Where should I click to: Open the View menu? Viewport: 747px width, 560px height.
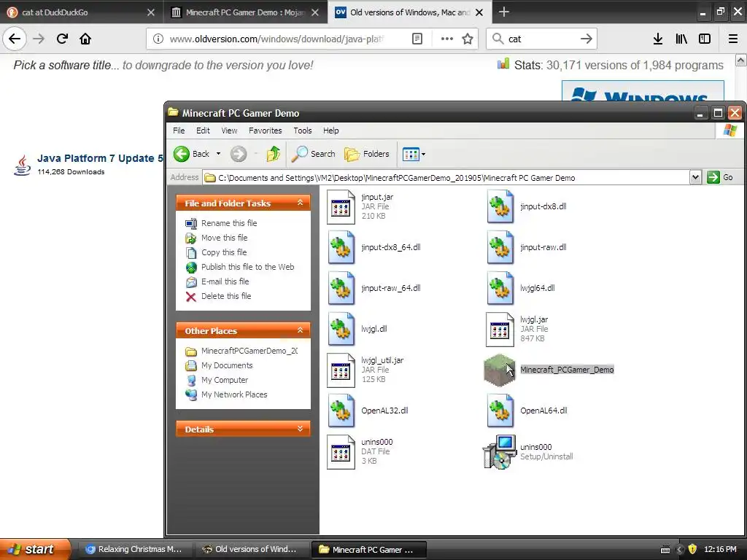[229, 131]
